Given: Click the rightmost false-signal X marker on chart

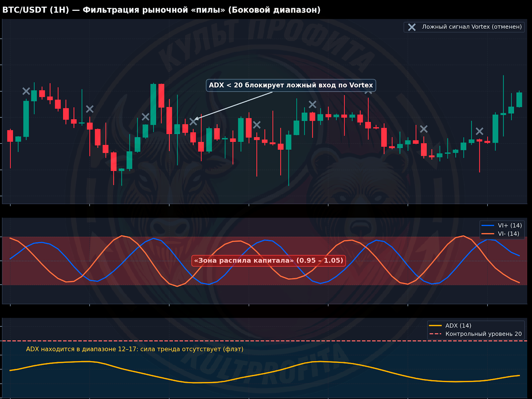Looking at the screenshot, I should (479, 131).
